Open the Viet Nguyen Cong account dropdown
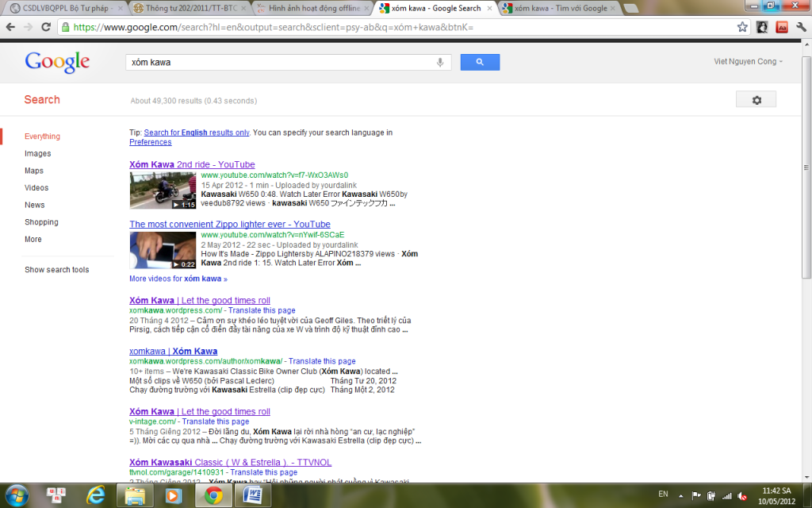Viewport: 812px width, 508px height. click(x=749, y=61)
